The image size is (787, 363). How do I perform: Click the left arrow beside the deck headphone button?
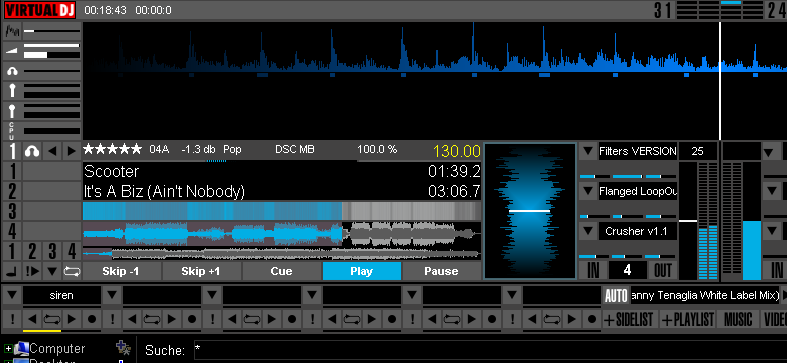52,151
